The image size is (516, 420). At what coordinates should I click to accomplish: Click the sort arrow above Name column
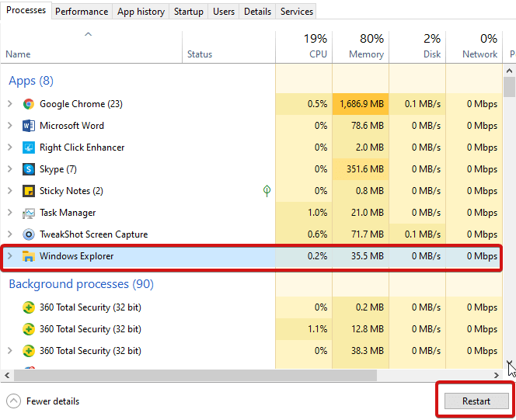click(x=88, y=34)
